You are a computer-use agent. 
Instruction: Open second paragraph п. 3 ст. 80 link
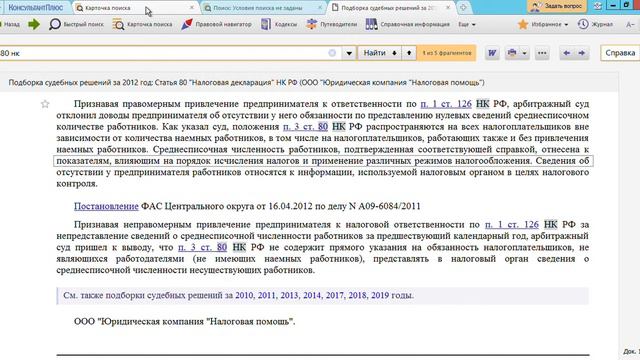202,247
